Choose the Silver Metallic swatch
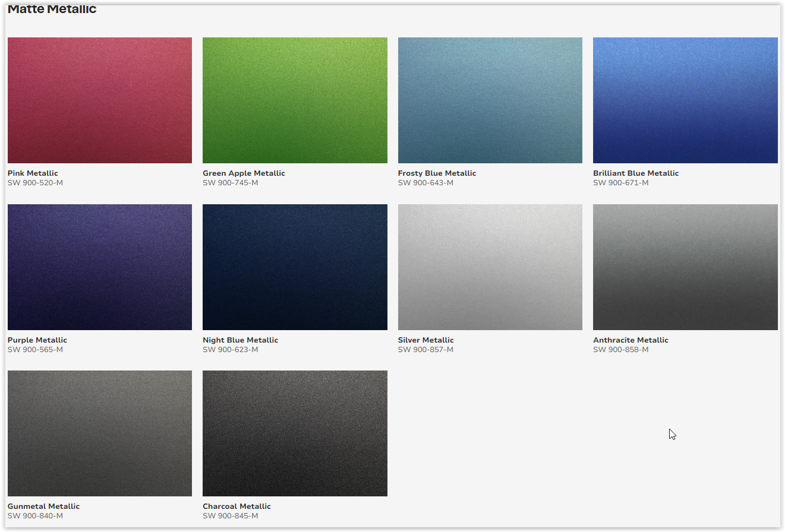The width and height of the screenshot is (785, 532). coord(490,267)
